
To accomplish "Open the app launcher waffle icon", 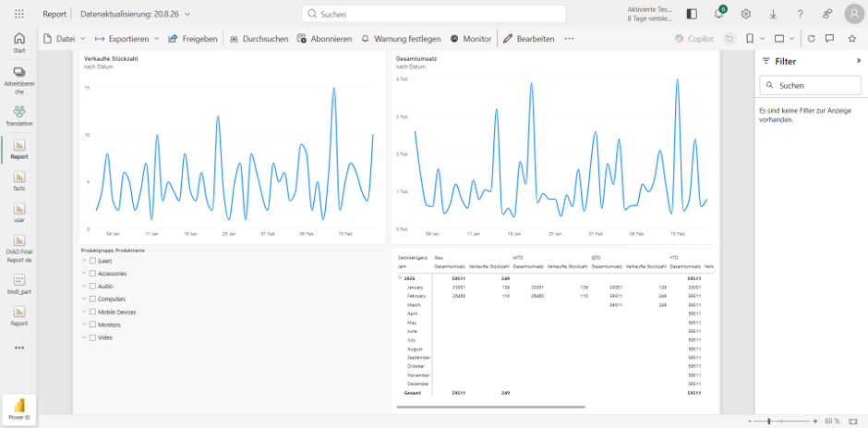I will (x=18, y=14).
